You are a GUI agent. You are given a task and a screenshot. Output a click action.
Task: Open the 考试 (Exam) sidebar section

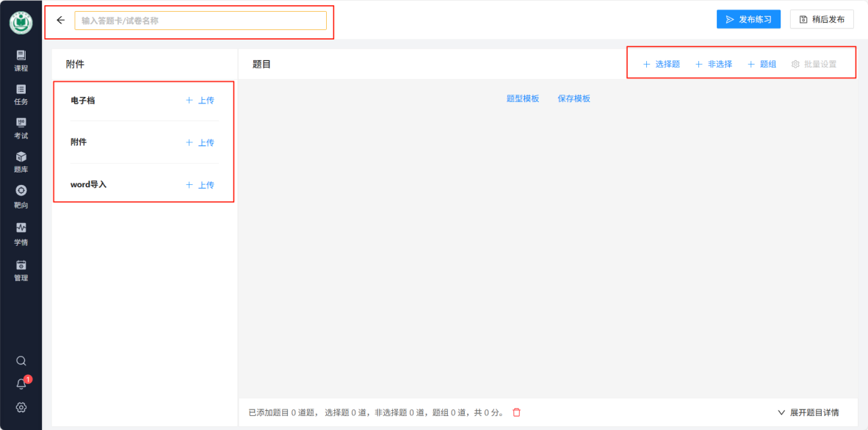[x=21, y=129]
